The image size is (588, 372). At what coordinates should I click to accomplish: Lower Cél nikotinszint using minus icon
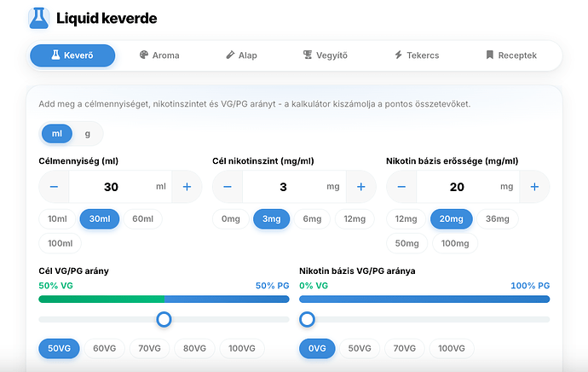[x=228, y=187]
